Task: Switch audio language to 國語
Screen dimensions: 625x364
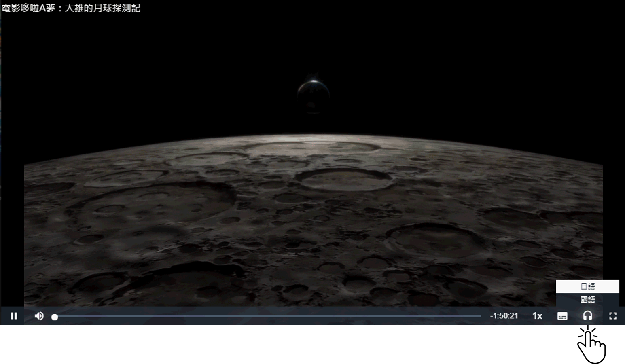Action: pyautogui.click(x=587, y=300)
